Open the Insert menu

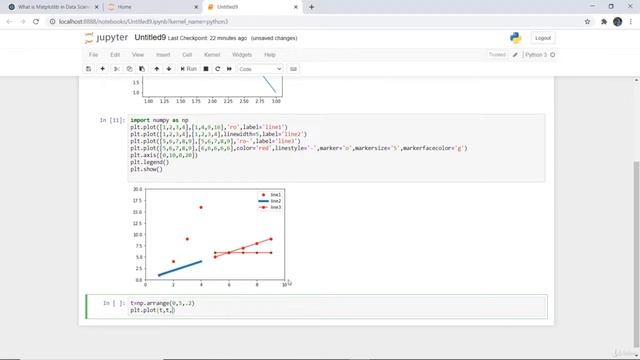point(163,55)
